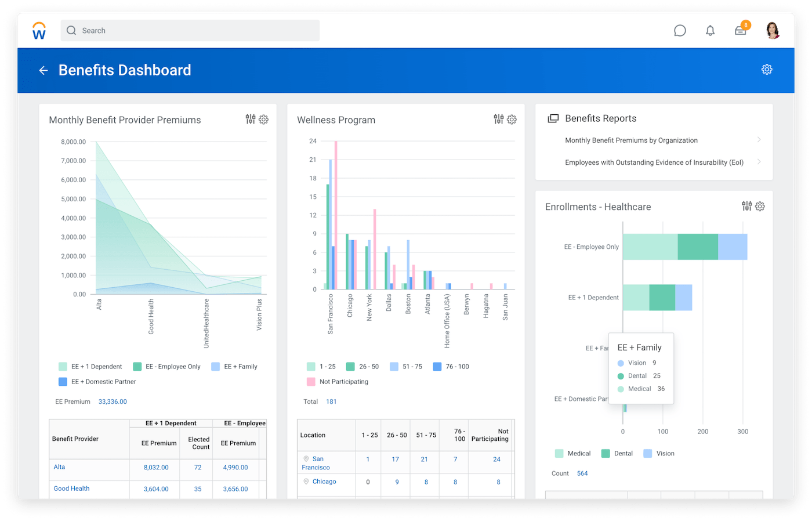
Task: Open gear settings on Monthly Benefit Provider Premiums
Action: [x=264, y=119]
